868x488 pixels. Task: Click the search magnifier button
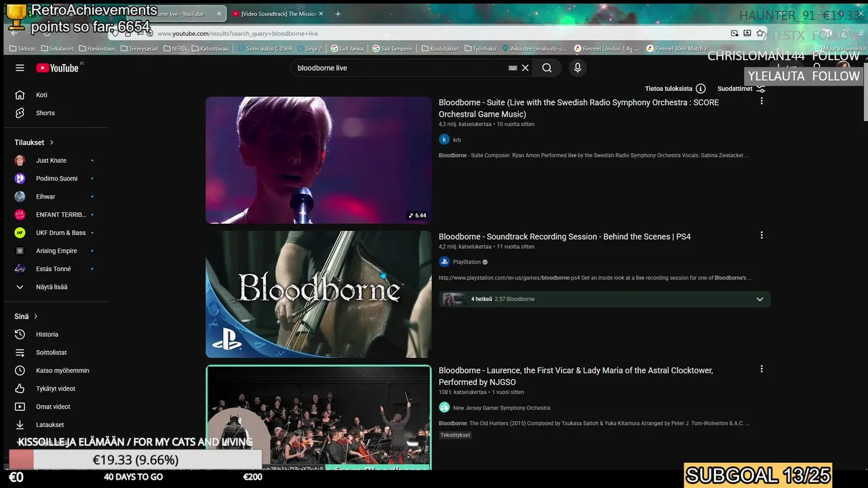[547, 68]
